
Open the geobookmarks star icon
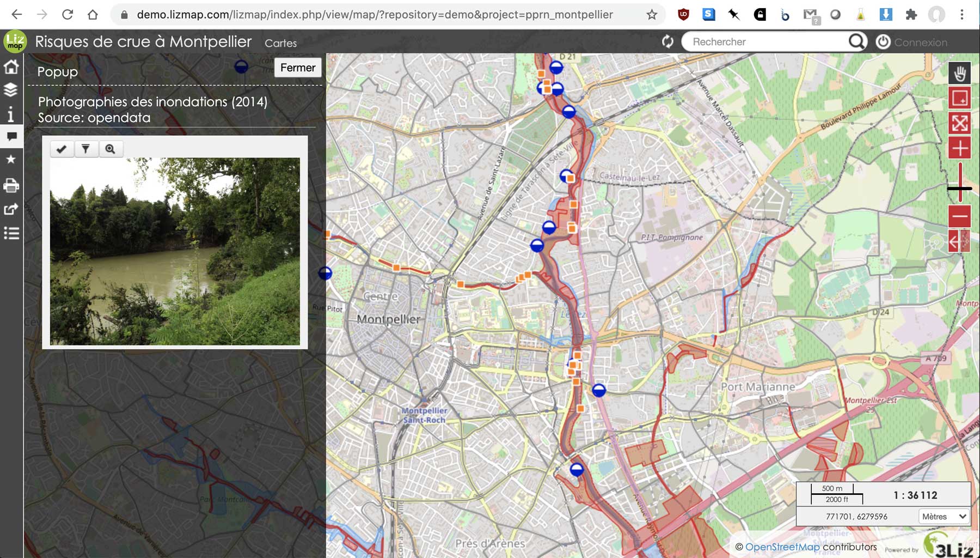click(11, 159)
